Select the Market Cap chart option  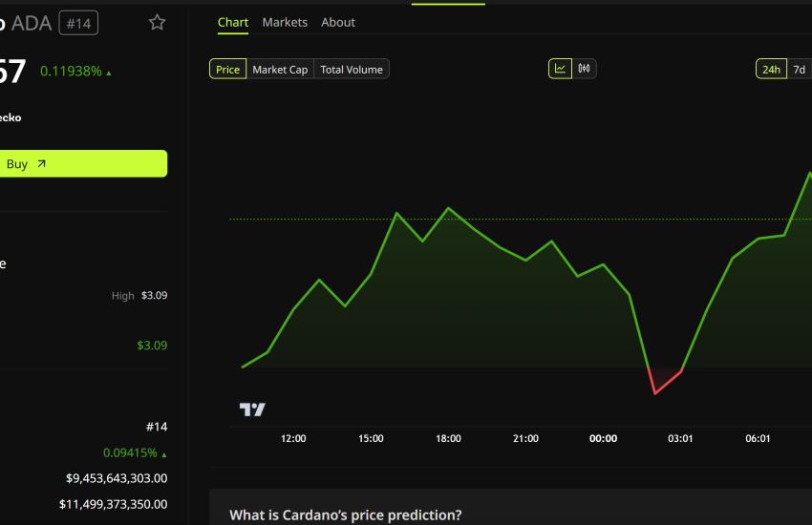[280, 70]
